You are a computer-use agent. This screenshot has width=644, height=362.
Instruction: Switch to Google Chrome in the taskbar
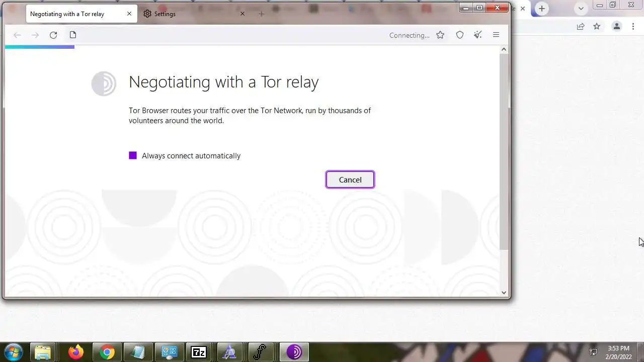point(107,352)
